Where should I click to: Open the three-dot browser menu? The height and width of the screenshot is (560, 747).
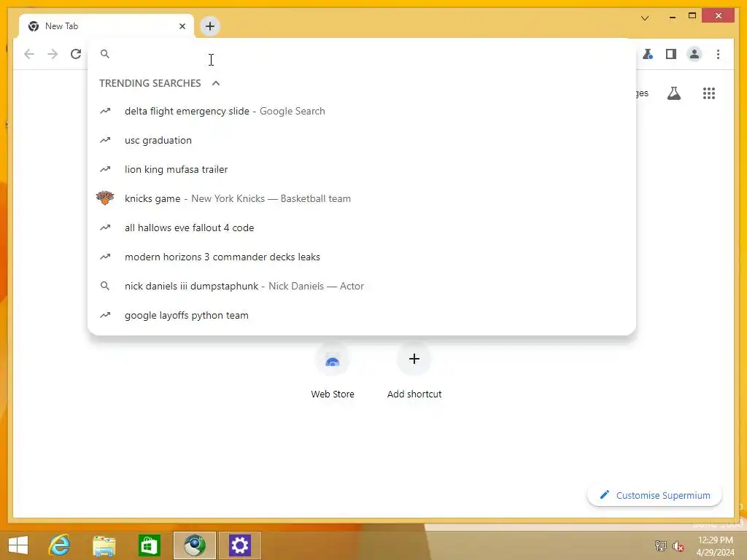[718, 54]
